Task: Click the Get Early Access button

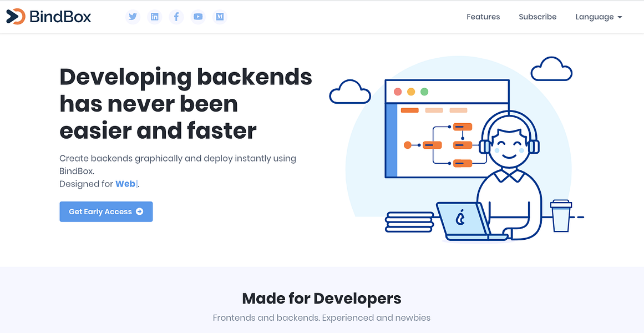Action: (106, 211)
